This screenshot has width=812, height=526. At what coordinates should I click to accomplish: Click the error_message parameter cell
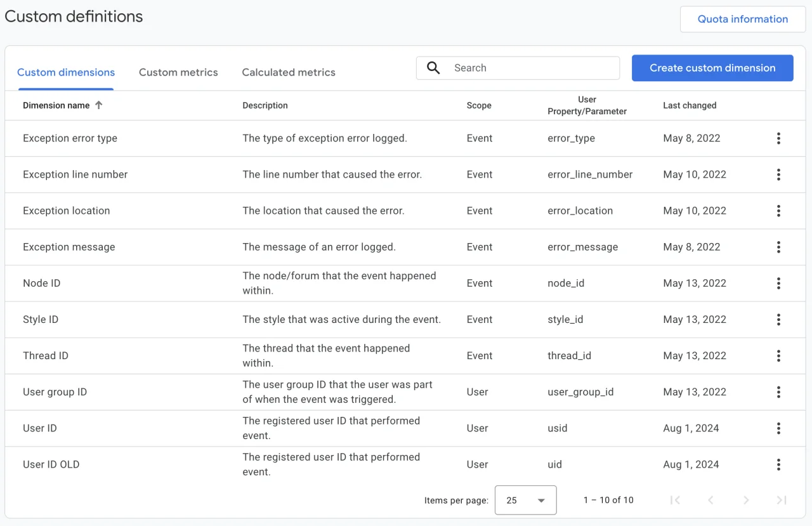[582, 247]
